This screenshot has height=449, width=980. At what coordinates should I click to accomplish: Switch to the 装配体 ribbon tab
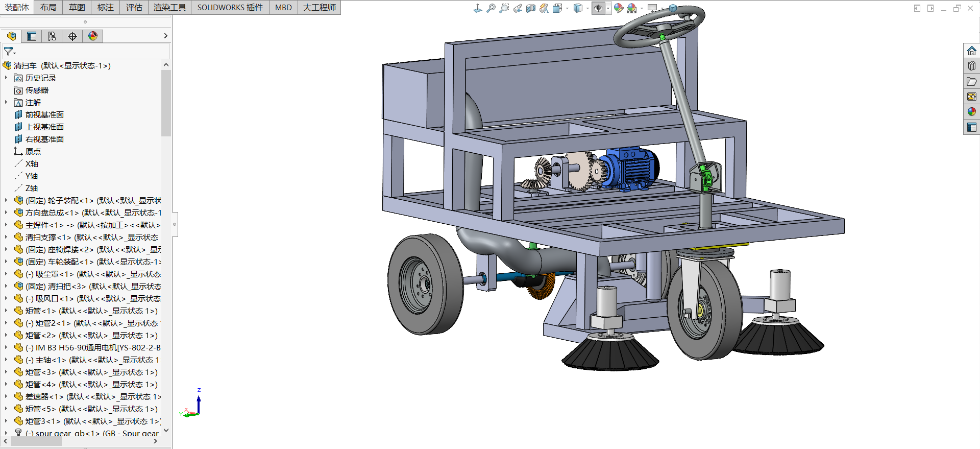(x=17, y=7)
